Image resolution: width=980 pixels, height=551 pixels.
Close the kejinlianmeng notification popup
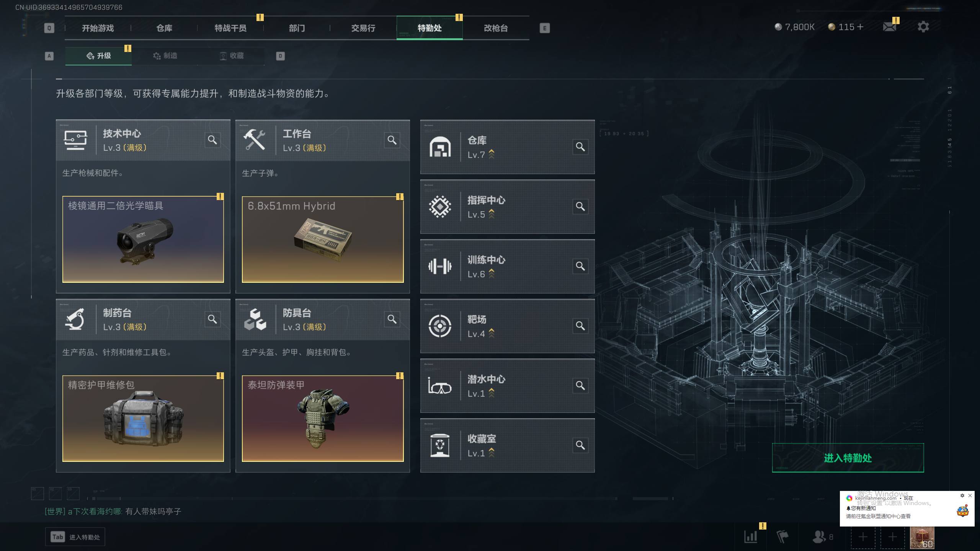tap(970, 496)
